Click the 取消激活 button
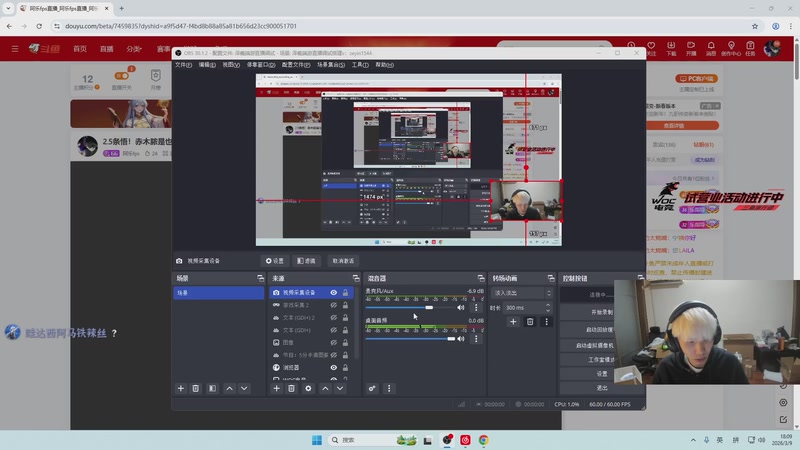This screenshot has height=450, width=800. pos(343,261)
